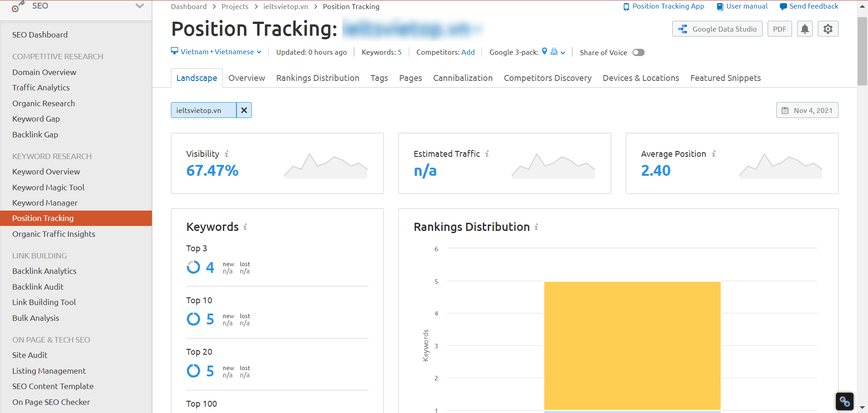The image size is (868, 413).
Task: Open Competitors Discovery tab
Action: tap(547, 78)
